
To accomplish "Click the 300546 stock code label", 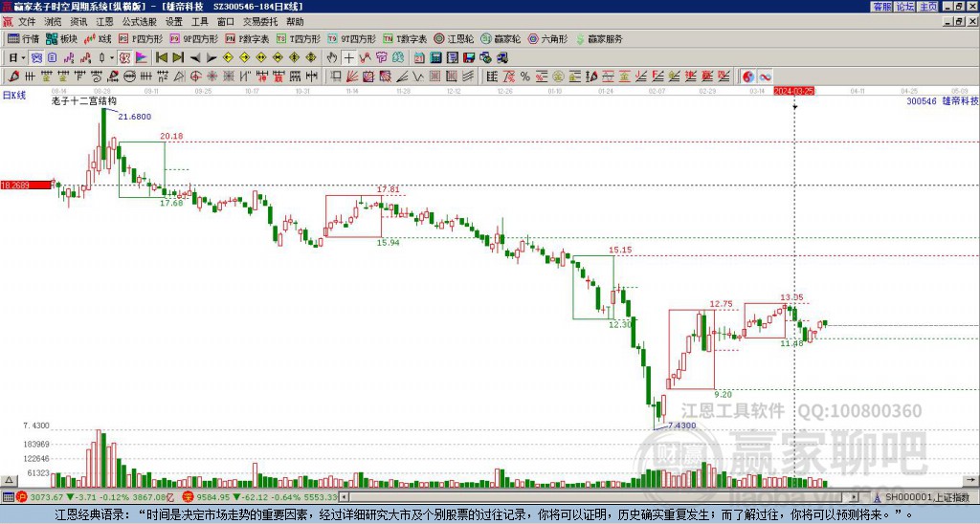I will 922,100.
